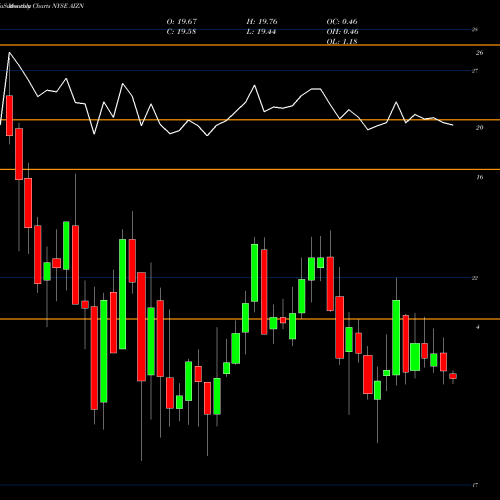Click the '16' axis label
The width and height of the screenshot is (500, 500).
pyautogui.click(x=479, y=177)
